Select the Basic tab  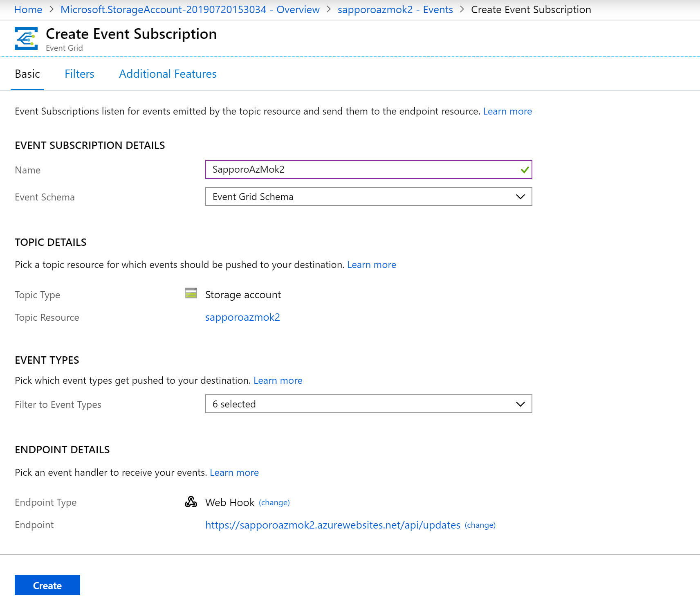click(x=27, y=74)
